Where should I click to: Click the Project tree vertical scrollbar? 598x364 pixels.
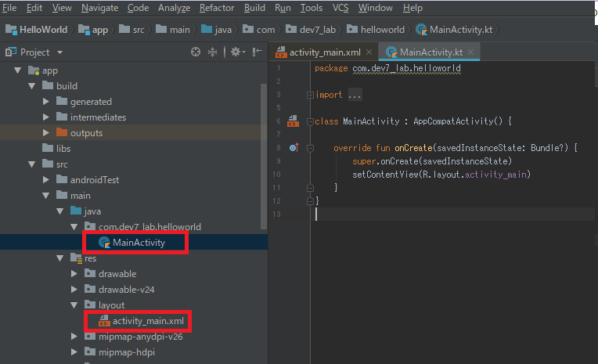pos(264,157)
